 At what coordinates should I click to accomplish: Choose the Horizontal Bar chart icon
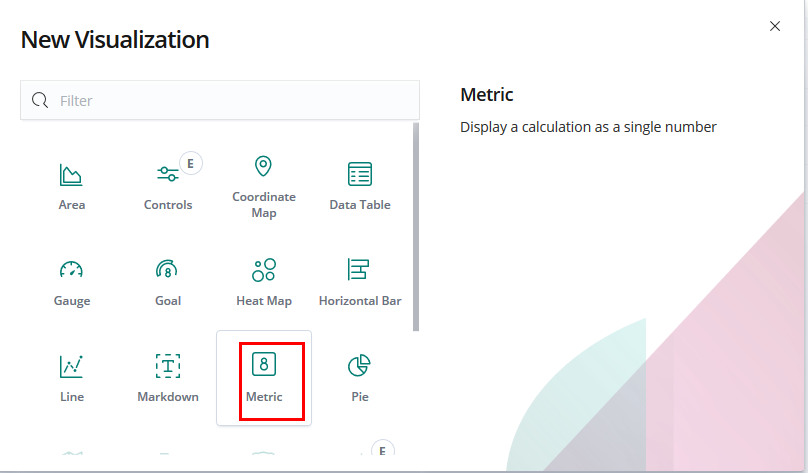[x=359, y=269]
